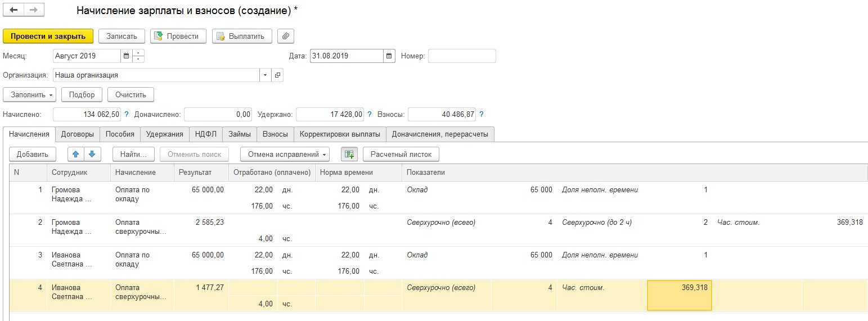Screen dimensions: 868x321
Task: Open attached files via paperclip icon
Action: (286, 36)
